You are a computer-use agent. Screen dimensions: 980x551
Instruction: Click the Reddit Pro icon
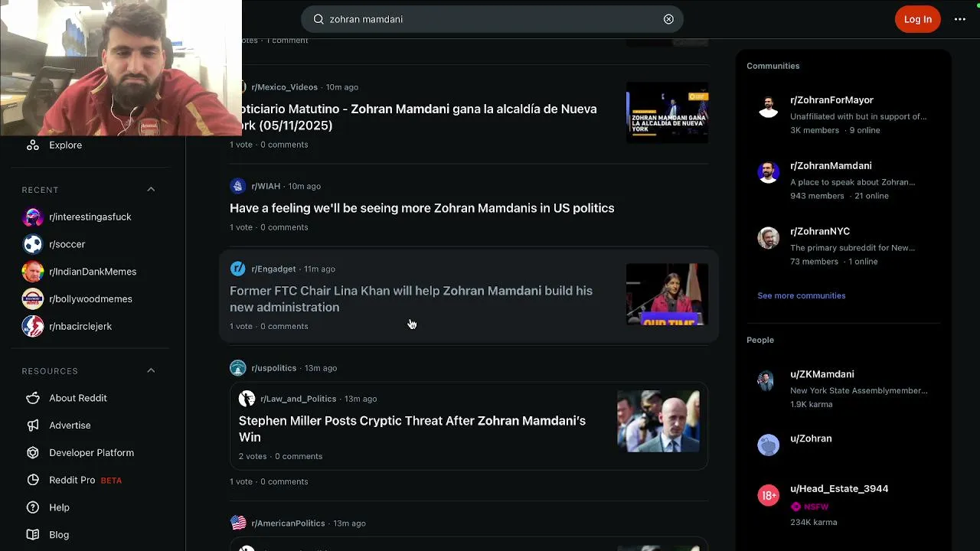click(x=33, y=480)
